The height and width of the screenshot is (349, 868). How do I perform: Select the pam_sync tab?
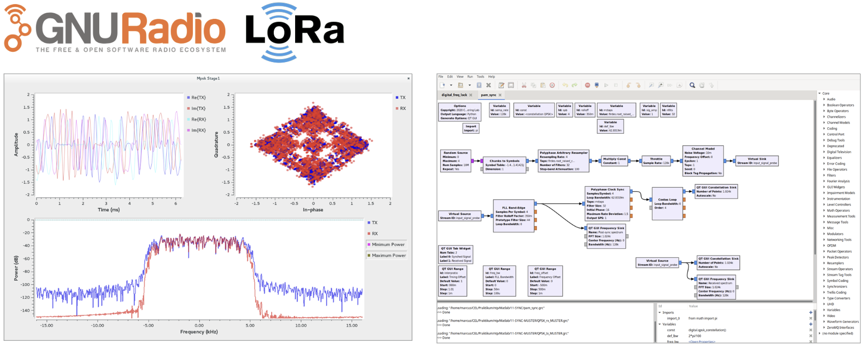click(488, 95)
